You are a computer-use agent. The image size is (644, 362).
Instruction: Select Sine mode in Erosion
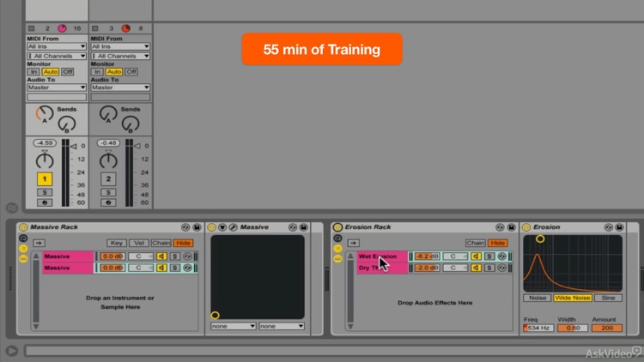[608, 298]
